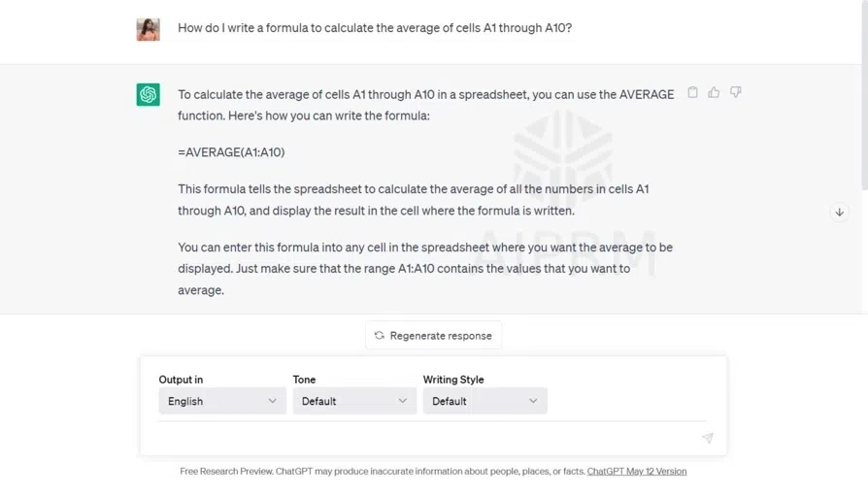
Task: Click the user's question about averaging cells
Action: [375, 28]
